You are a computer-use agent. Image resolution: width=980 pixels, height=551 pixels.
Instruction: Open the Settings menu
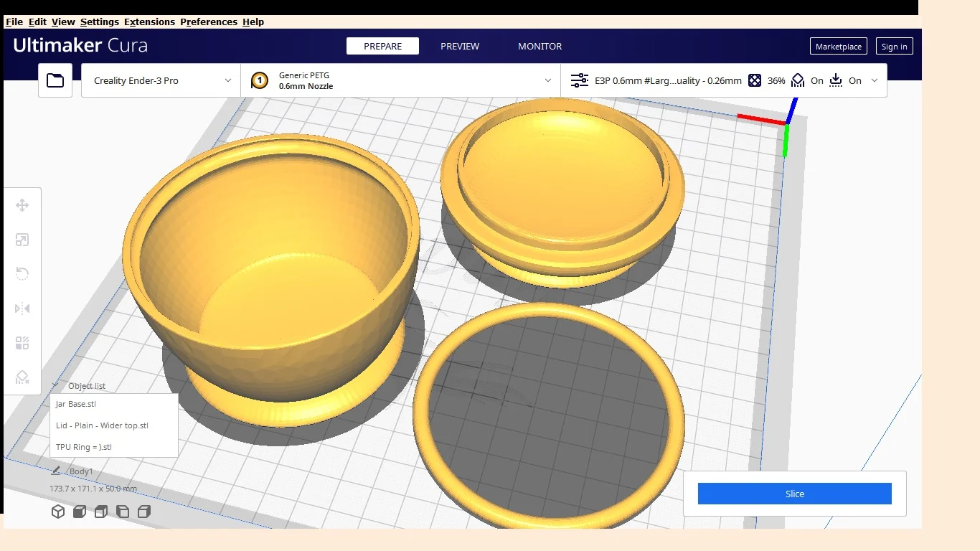(100, 22)
